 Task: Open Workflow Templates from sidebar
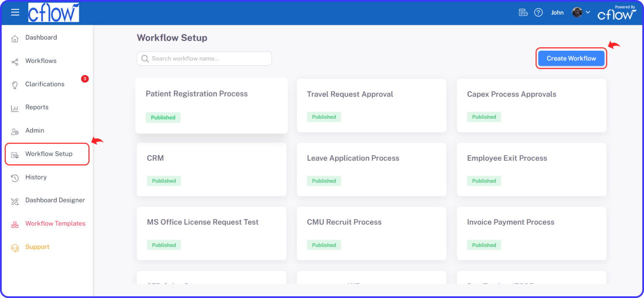[x=55, y=223]
